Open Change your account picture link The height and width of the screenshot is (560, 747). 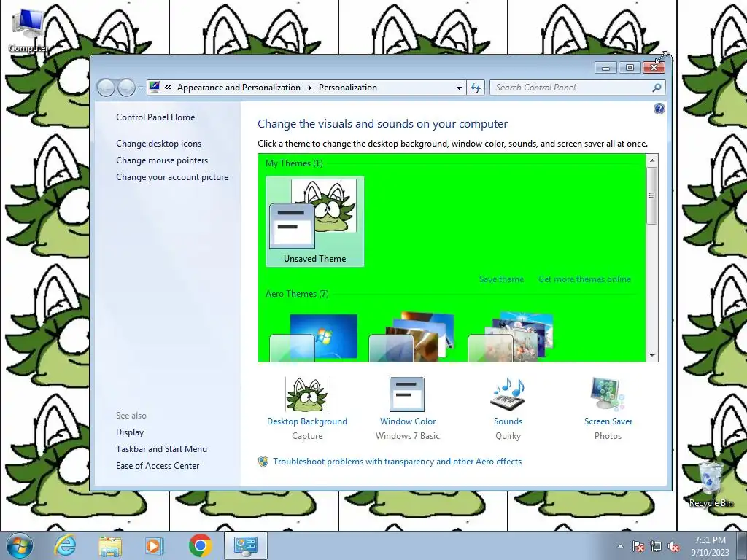pyautogui.click(x=172, y=176)
